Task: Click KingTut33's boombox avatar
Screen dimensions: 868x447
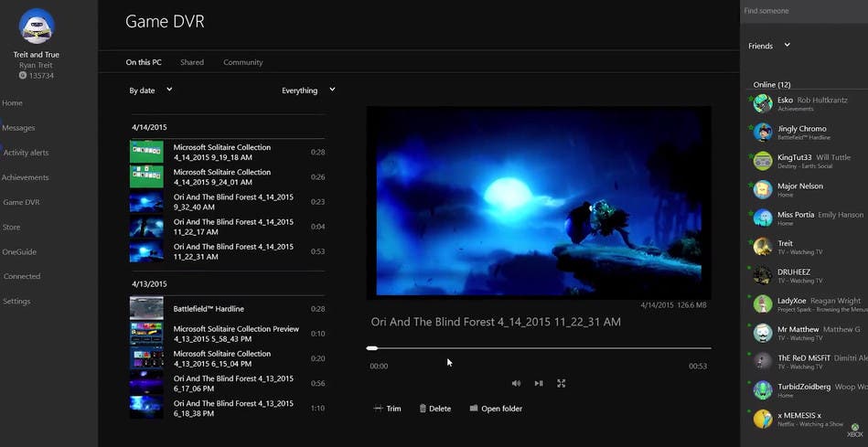Action: (762, 161)
